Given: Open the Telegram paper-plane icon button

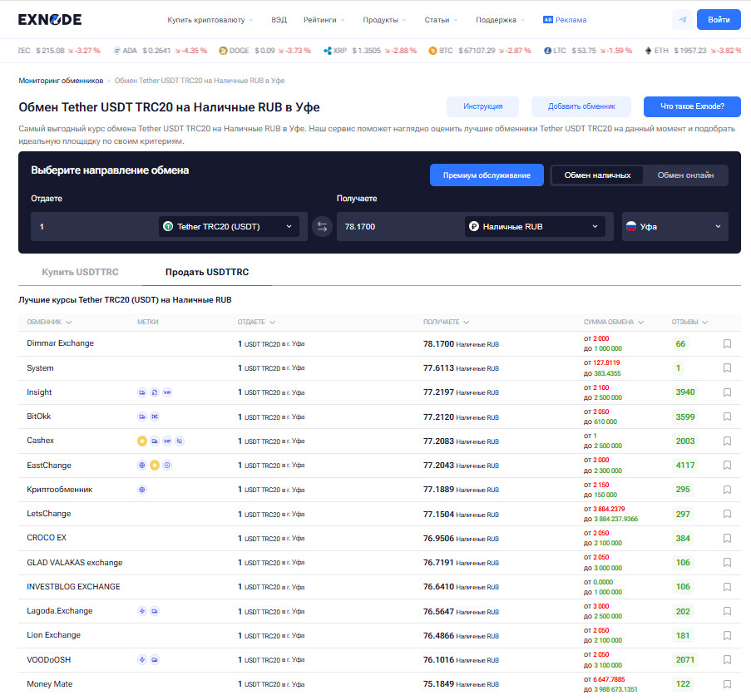Looking at the screenshot, I should click(x=683, y=20).
